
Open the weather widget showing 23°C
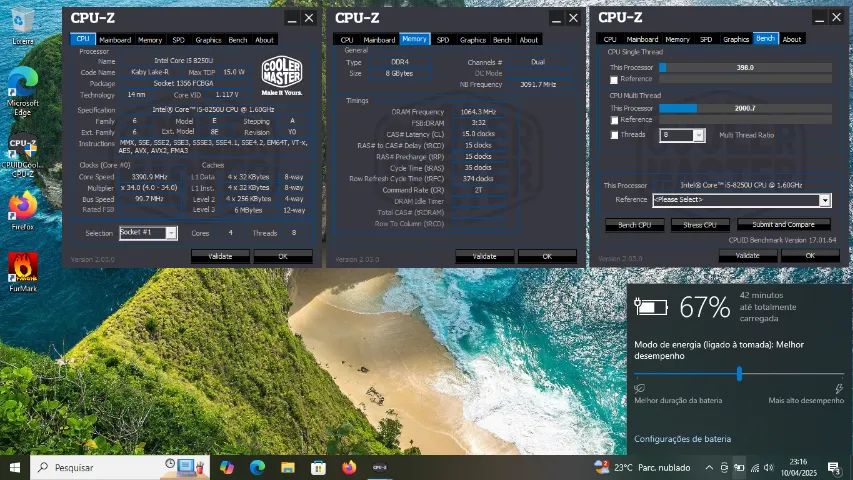click(x=642, y=467)
